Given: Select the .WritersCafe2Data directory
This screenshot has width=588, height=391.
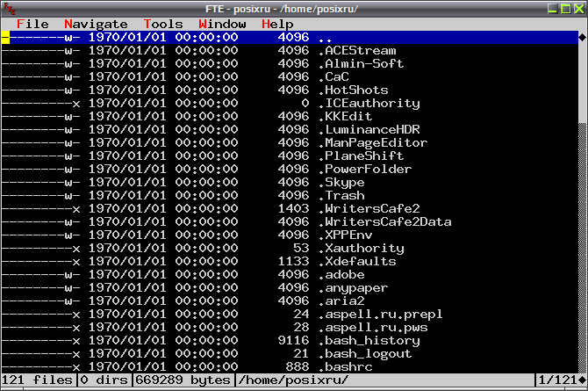Looking at the screenshot, I should pos(290,221).
